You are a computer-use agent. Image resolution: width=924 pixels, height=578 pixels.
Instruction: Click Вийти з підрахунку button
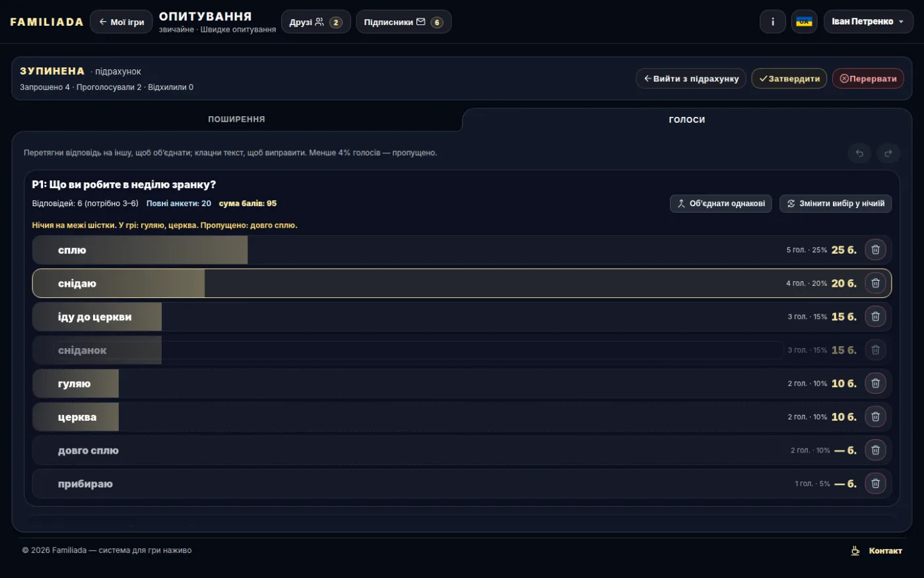tap(691, 79)
